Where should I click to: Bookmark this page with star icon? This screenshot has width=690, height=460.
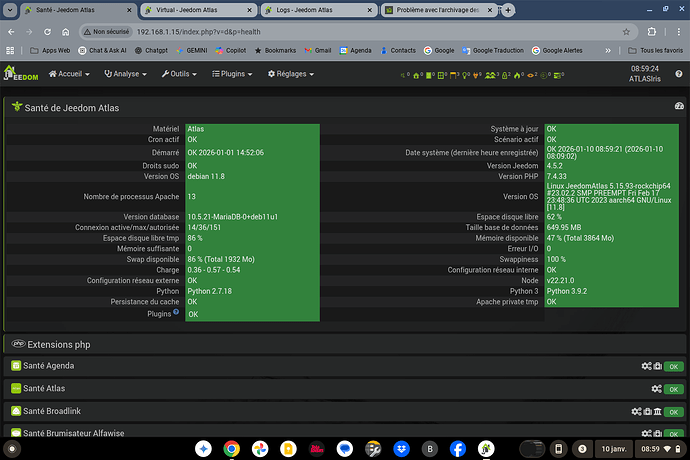[x=626, y=32]
